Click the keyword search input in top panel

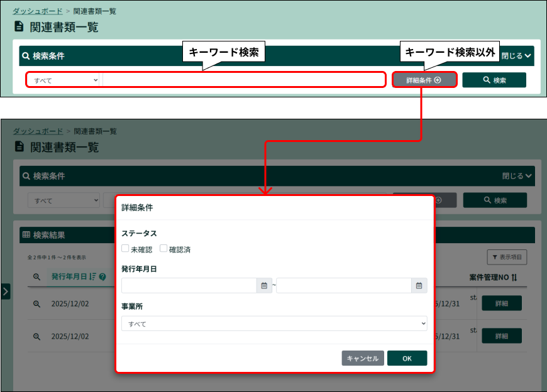tap(243, 80)
